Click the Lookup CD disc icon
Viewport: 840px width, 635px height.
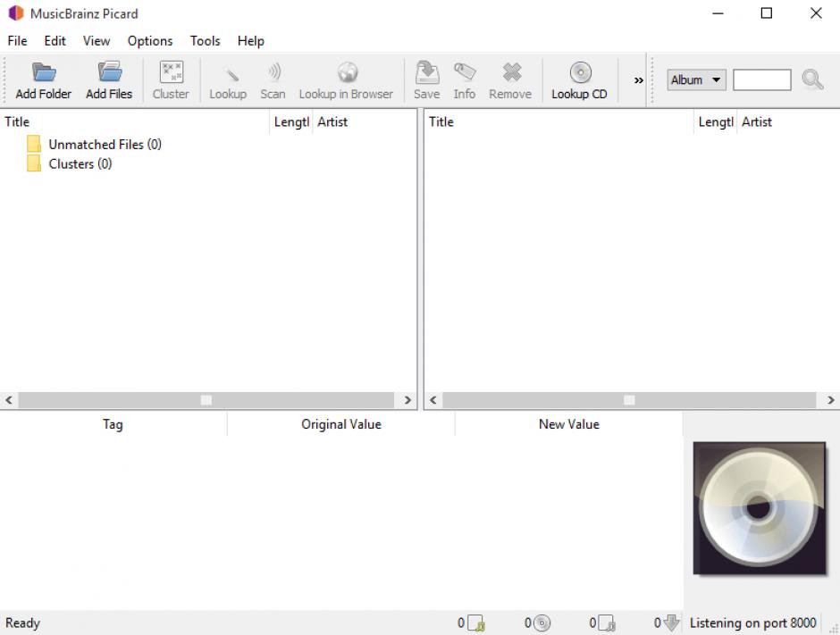click(x=580, y=73)
